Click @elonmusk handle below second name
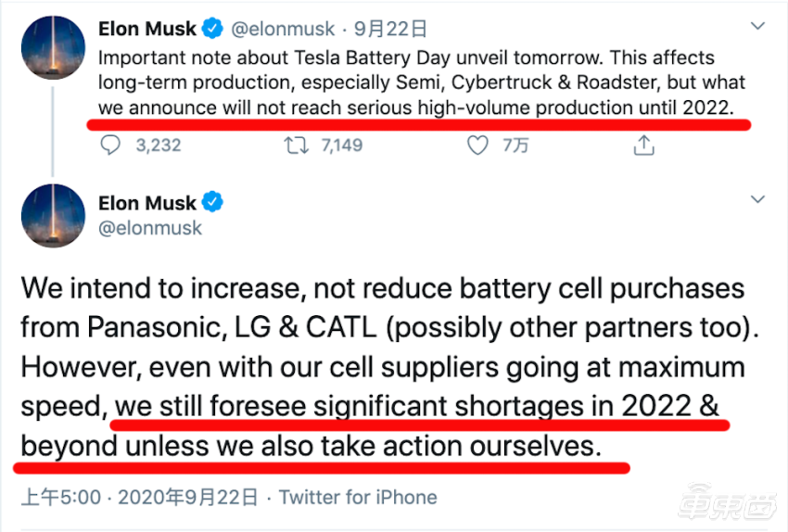This screenshot has width=788, height=532. [x=150, y=227]
